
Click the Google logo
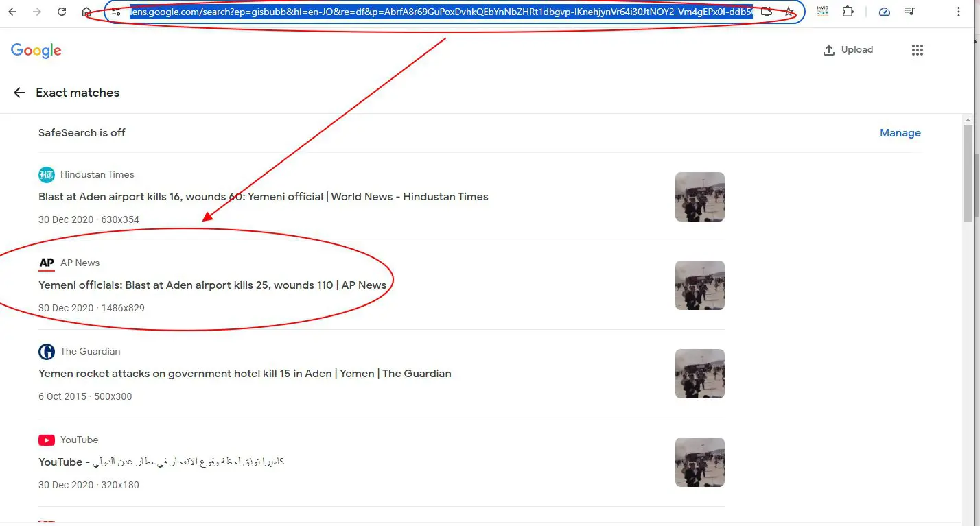pyautogui.click(x=36, y=51)
